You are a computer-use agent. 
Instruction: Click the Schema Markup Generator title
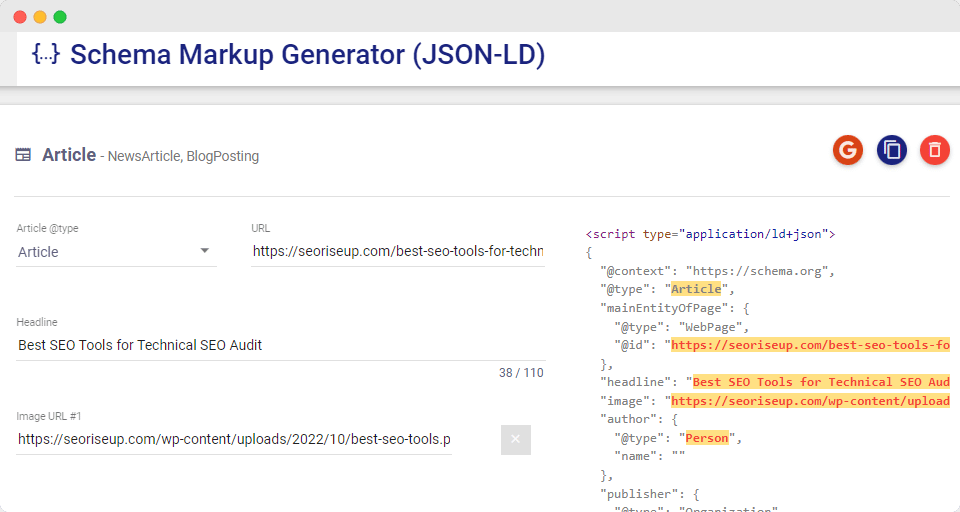[x=307, y=55]
